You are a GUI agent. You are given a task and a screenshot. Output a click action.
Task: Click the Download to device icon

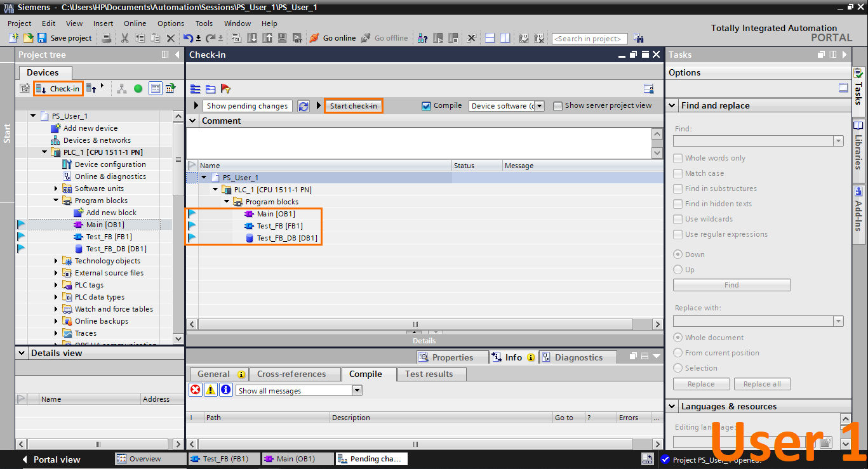pos(251,38)
